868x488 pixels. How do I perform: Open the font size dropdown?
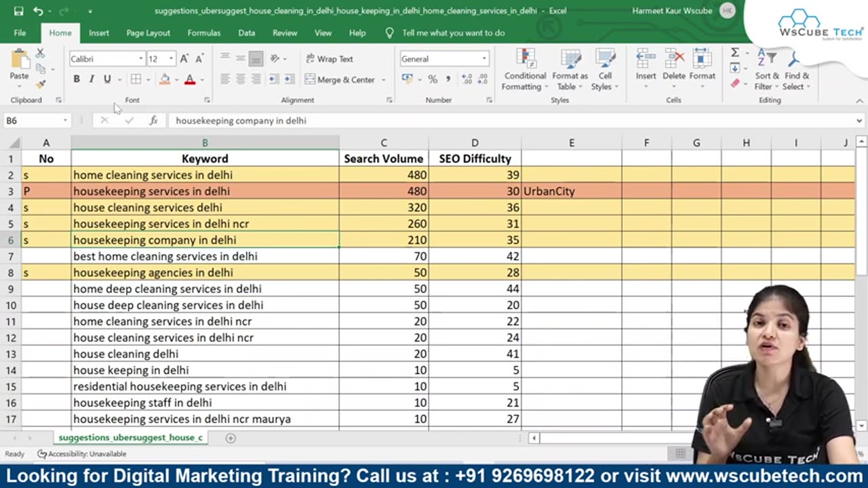[x=172, y=59]
